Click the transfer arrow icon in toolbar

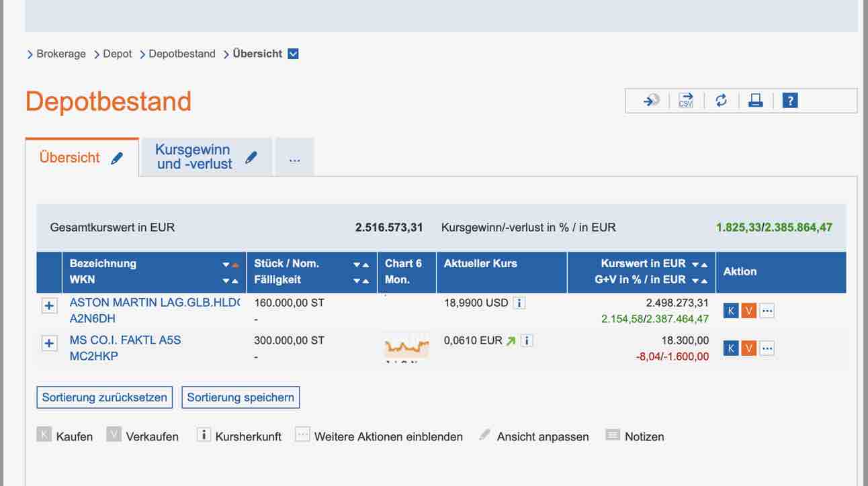[651, 101]
